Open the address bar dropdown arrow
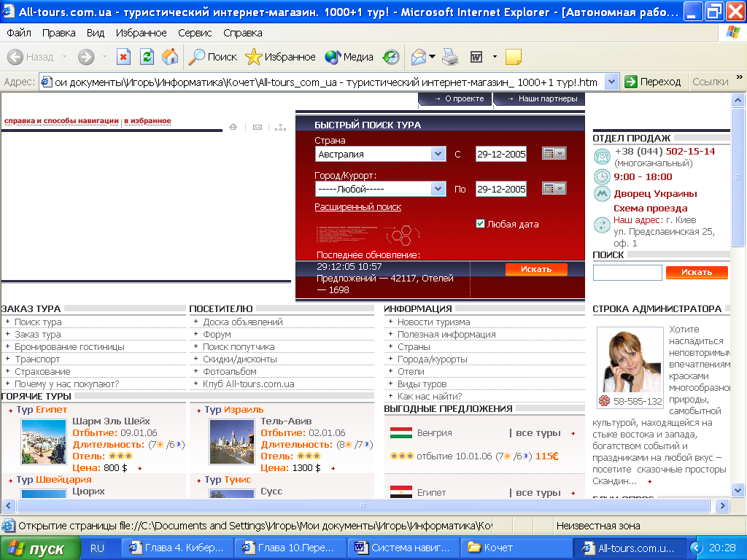Image resolution: width=747 pixels, height=560 pixels. point(612,82)
